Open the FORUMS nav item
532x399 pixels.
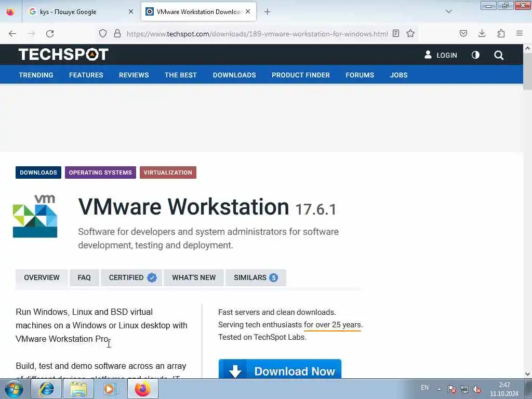(360, 75)
